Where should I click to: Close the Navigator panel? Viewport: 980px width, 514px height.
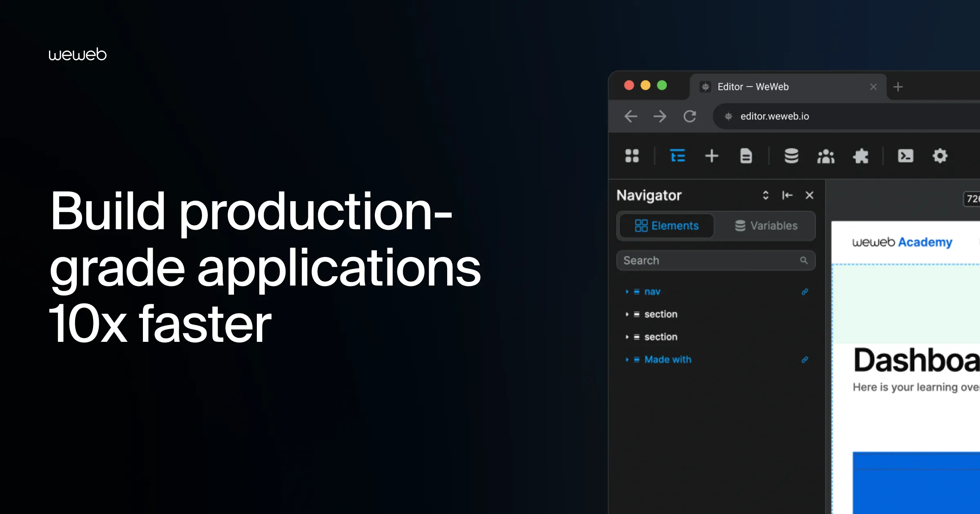coord(809,195)
